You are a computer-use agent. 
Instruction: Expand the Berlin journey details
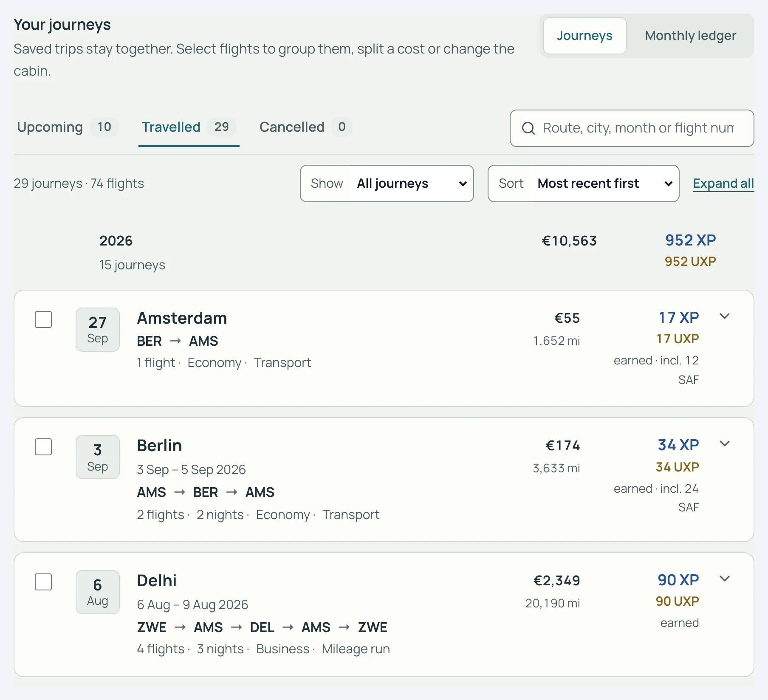pos(725,443)
